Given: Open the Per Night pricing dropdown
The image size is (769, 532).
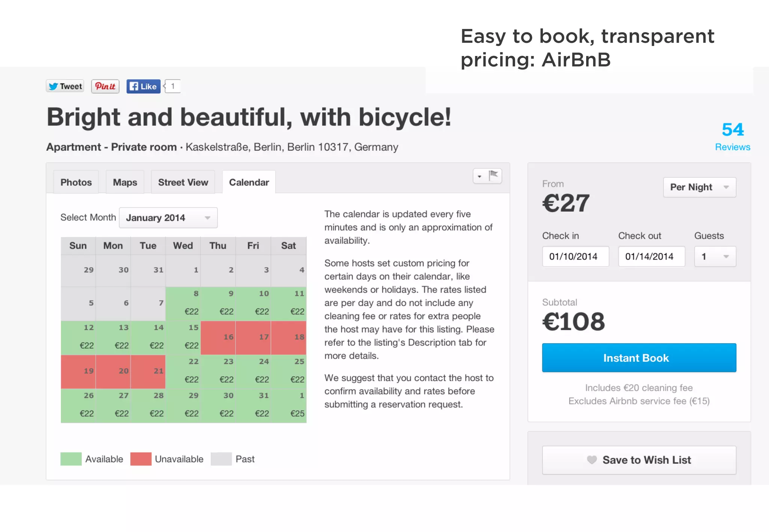Looking at the screenshot, I should coord(700,187).
